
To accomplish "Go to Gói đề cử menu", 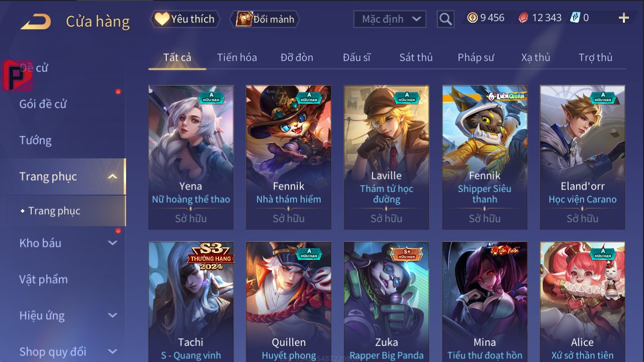I will (x=43, y=104).
